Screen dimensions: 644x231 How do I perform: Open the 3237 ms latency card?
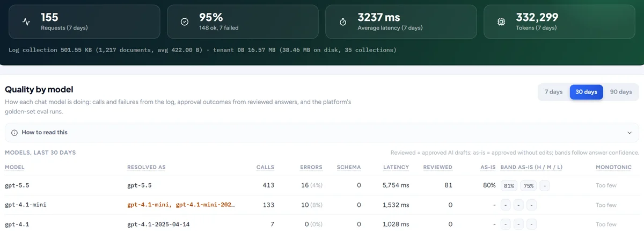coord(401,22)
